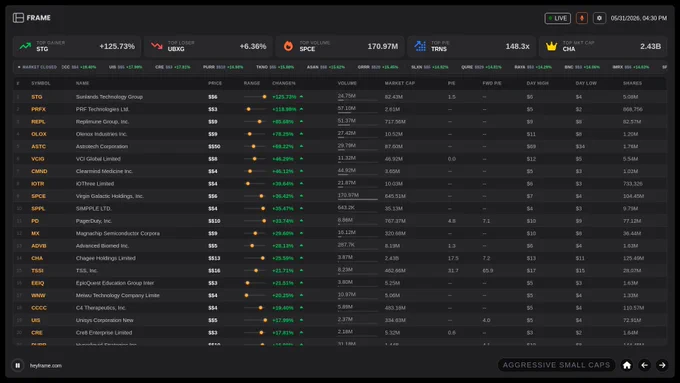Sort by the Day High column header
Viewport: 680px width, 383px height.
(537, 83)
